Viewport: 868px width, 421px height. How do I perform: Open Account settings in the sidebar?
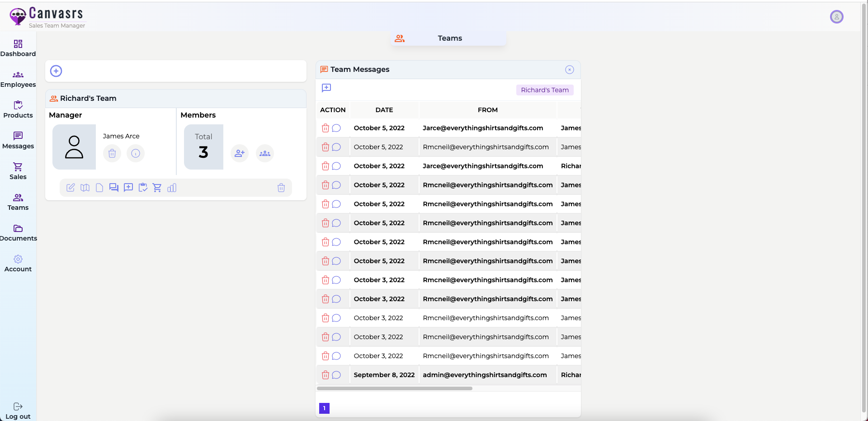tap(18, 264)
